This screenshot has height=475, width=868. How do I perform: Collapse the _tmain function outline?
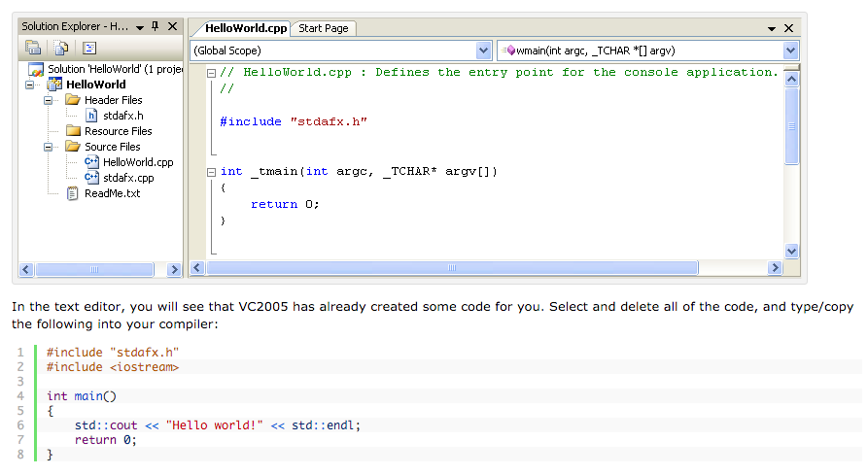tap(211, 172)
